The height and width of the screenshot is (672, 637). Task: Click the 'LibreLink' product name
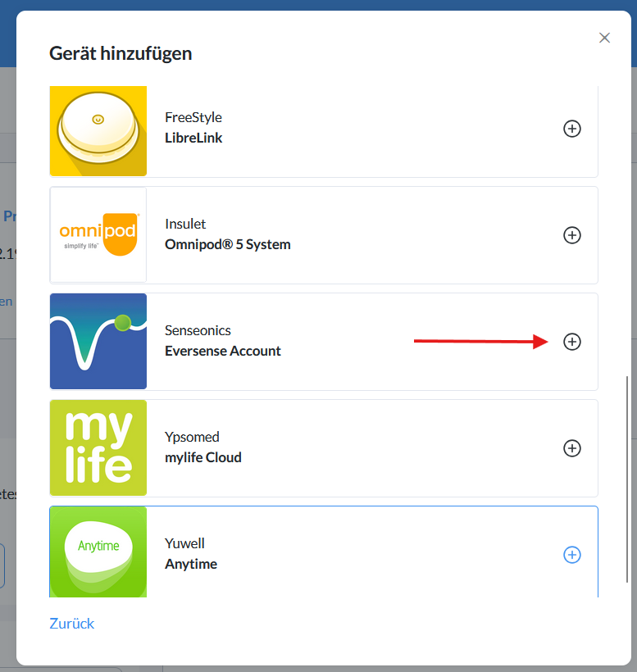coord(193,138)
